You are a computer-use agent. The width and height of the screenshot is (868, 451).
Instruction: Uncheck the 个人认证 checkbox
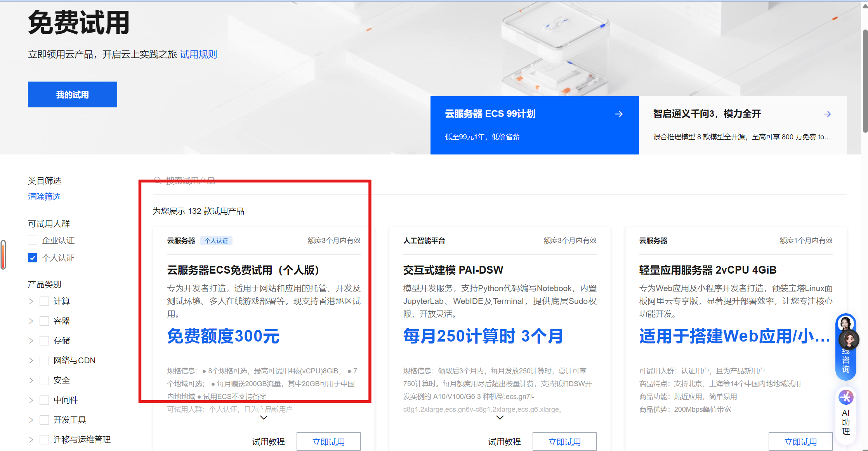(x=33, y=258)
